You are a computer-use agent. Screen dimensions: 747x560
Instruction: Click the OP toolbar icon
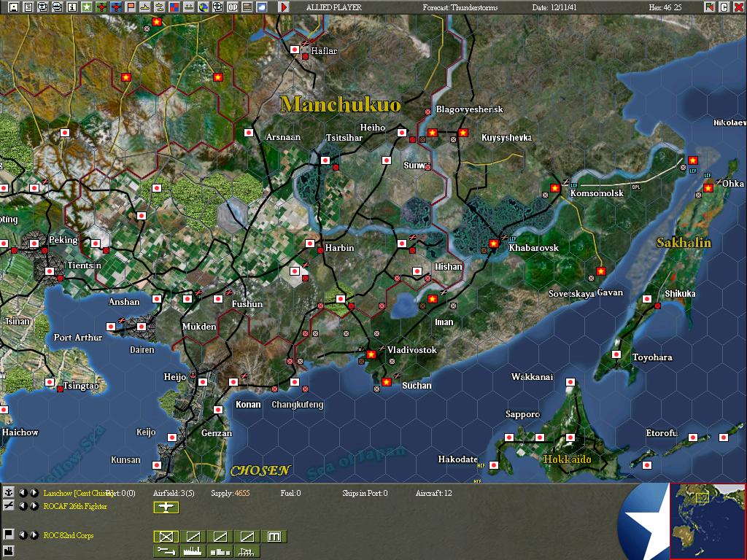[233, 7]
